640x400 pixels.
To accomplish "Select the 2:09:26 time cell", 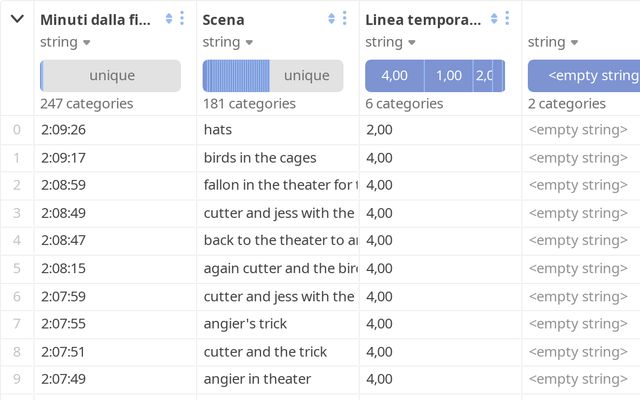I will tap(63, 129).
